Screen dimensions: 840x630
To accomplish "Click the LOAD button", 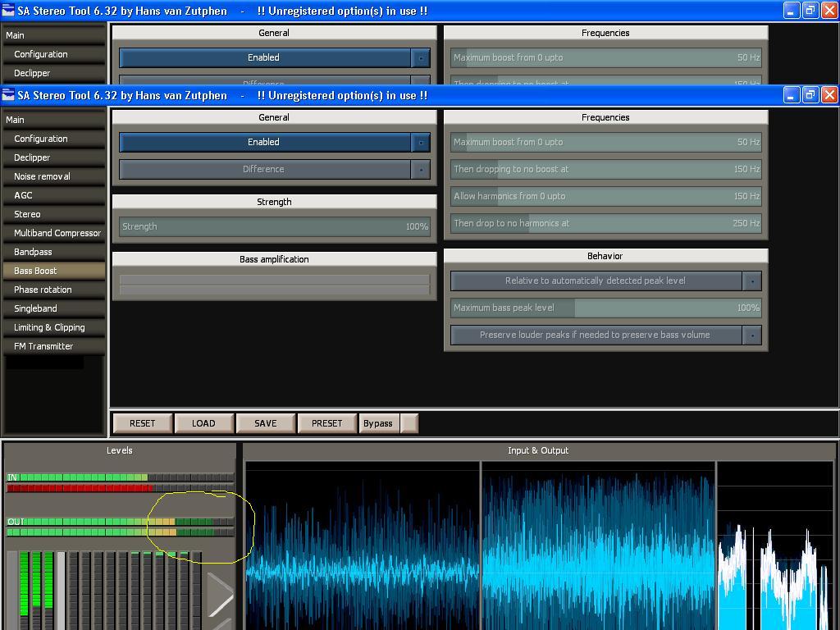I will (x=203, y=423).
